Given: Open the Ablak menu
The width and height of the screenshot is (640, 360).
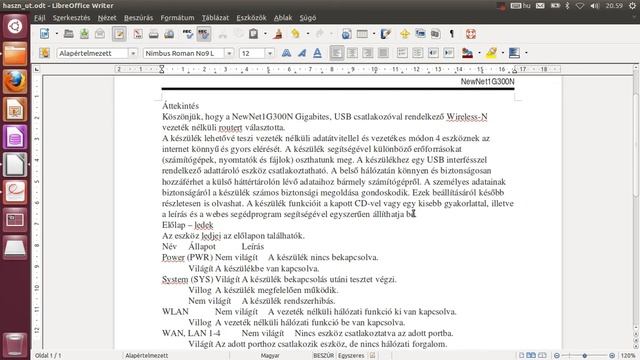Looking at the screenshot, I should pos(283,18).
